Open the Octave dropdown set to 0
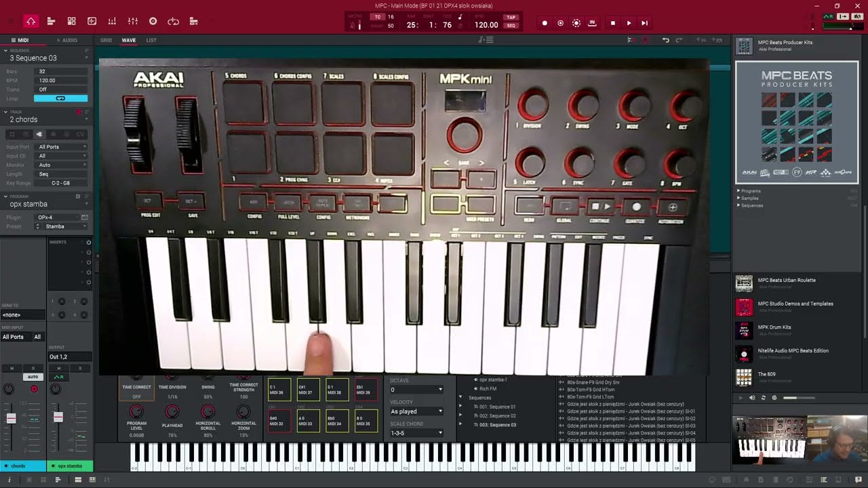868x488 pixels. coord(416,390)
